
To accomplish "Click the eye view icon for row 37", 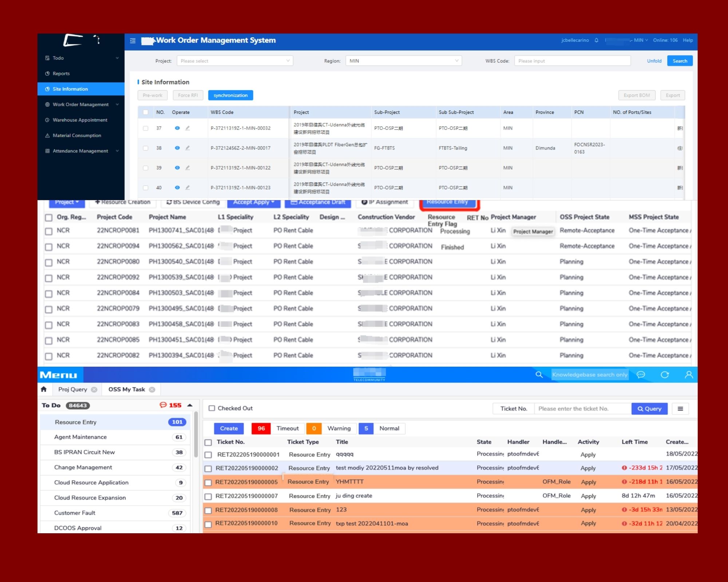I will coord(177,128).
